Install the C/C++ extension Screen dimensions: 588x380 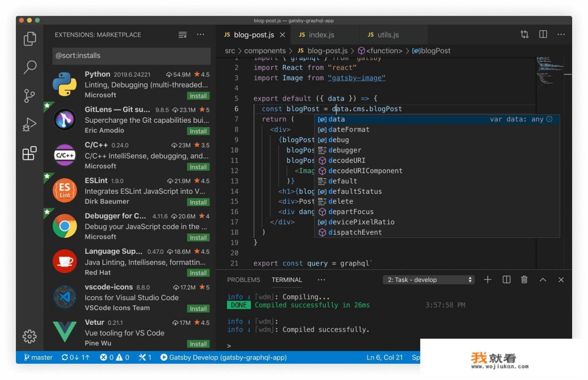click(x=198, y=167)
